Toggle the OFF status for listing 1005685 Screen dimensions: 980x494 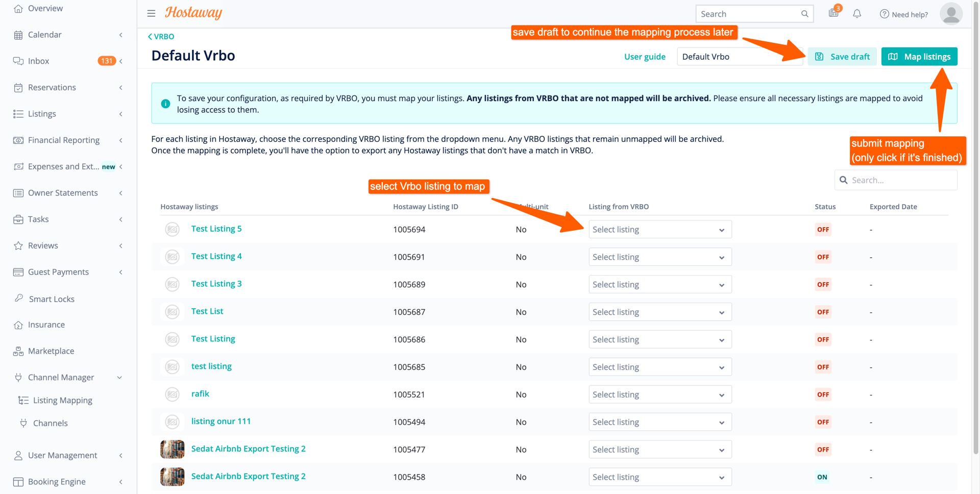click(823, 367)
